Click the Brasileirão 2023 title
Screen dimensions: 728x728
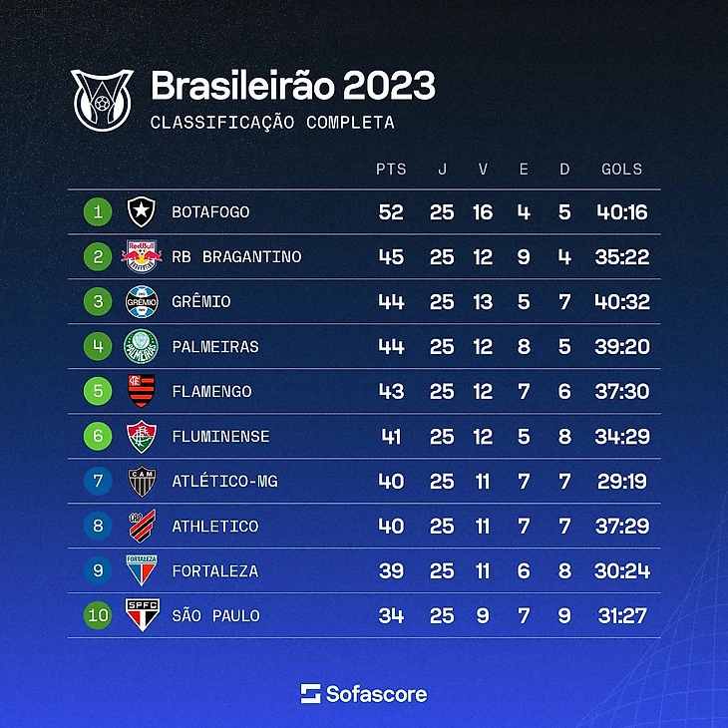[x=293, y=85]
